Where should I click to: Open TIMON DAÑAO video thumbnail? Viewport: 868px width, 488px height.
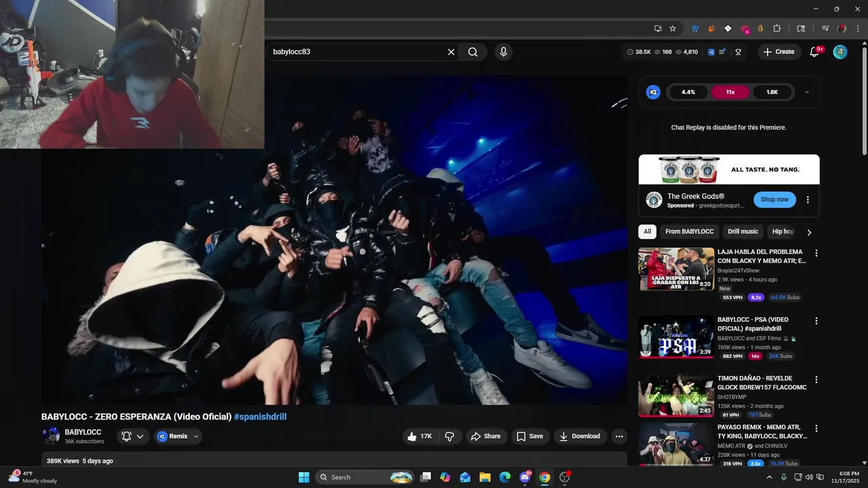[676, 396]
